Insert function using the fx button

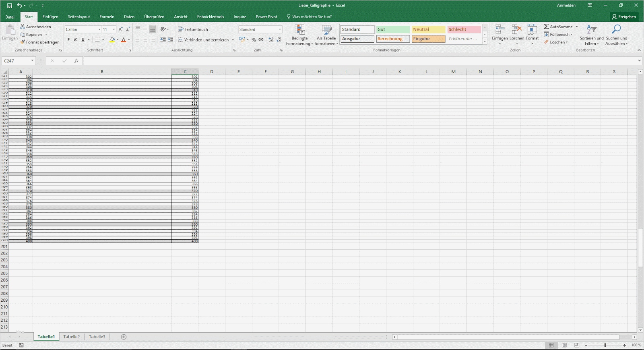tap(76, 61)
